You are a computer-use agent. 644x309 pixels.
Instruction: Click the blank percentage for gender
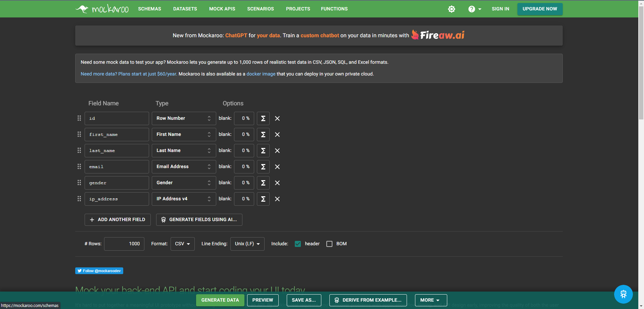coord(244,183)
